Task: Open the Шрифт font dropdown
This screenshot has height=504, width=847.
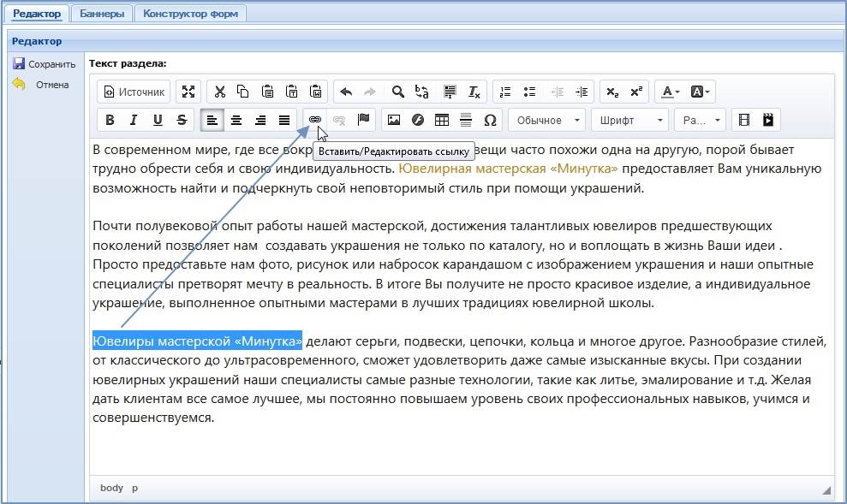Action: click(631, 120)
